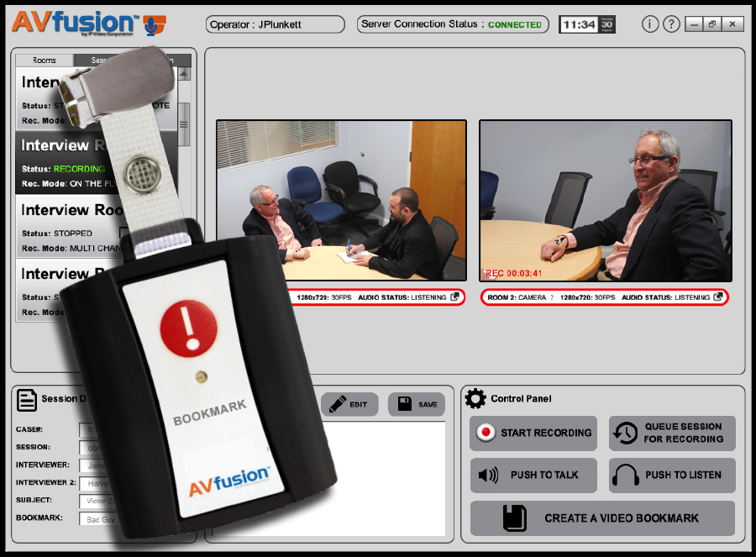This screenshot has width=756, height=557.
Task: Pop out the Room 2 camera feed
Action: point(718,297)
